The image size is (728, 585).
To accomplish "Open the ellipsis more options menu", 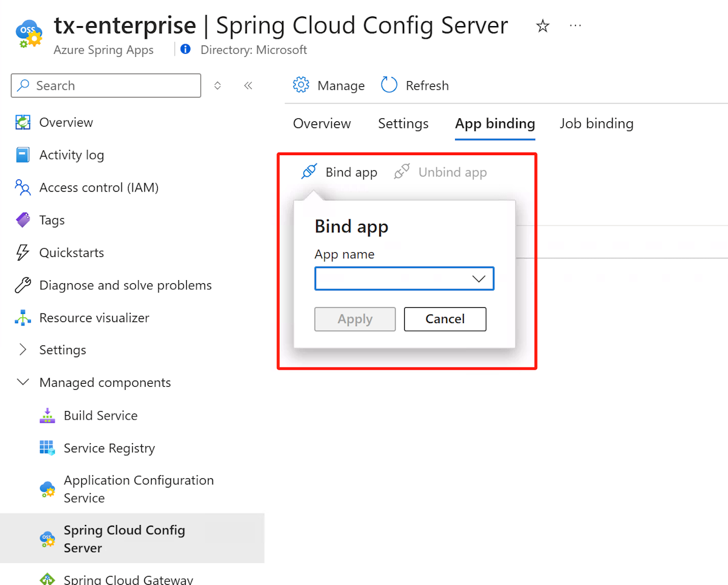I will pos(576,25).
